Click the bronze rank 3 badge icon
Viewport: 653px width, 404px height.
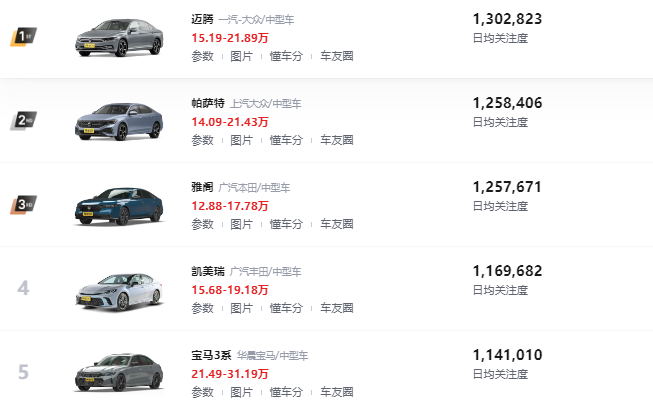23,205
